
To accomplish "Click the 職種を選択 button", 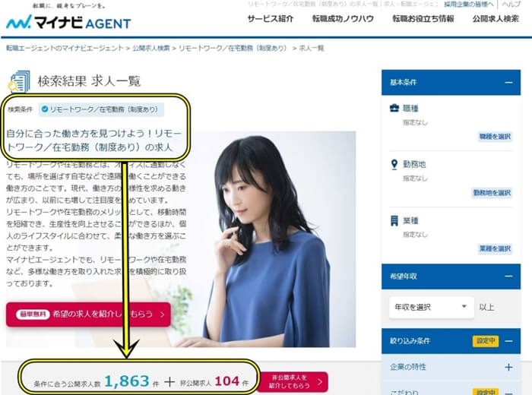I will tap(495, 137).
